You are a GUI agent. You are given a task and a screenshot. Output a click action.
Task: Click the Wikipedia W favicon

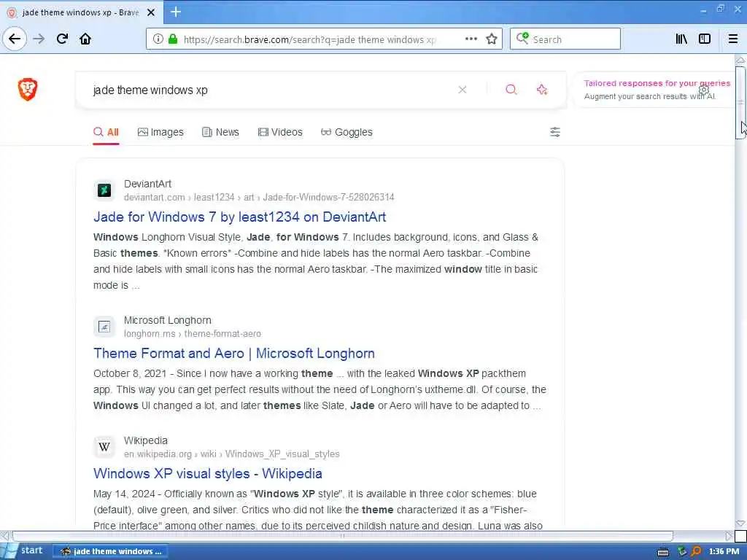click(x=104, y=447)
